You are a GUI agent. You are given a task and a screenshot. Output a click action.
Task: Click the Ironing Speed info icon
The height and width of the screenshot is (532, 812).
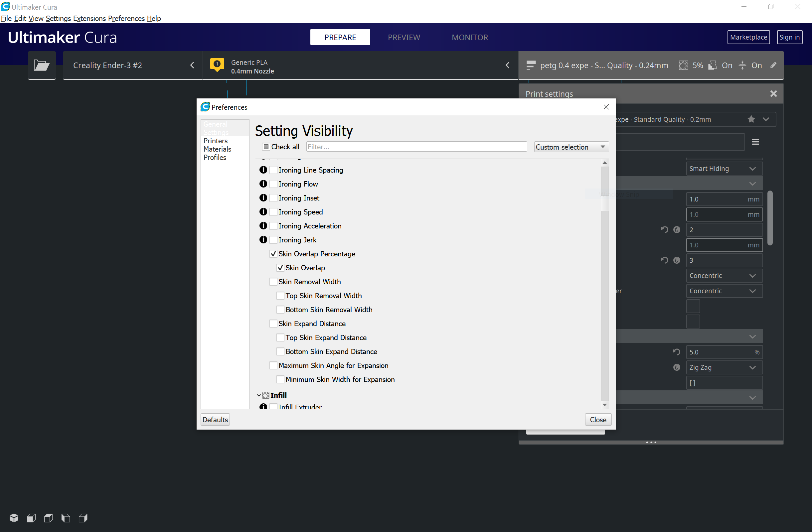263,212
